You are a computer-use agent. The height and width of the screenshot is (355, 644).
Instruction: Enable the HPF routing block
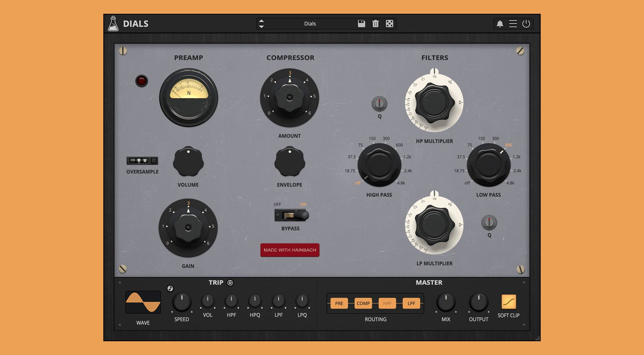tap(387, 303)
